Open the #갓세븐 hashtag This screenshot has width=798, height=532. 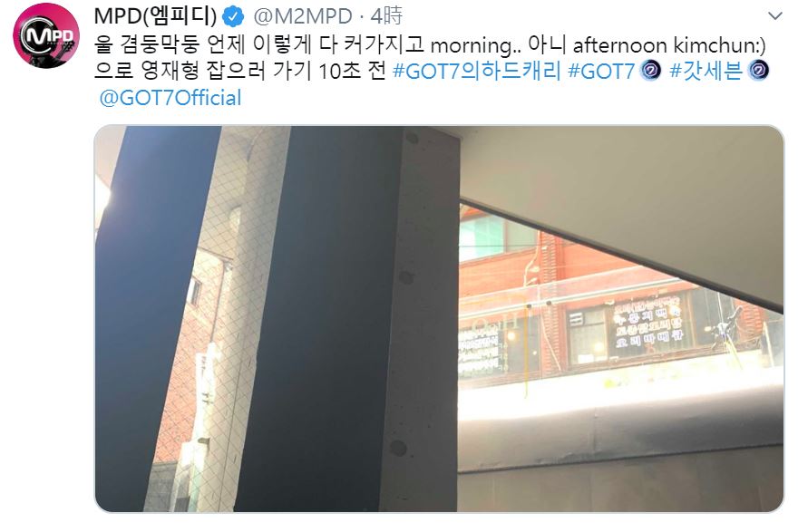[x=706, y=71]
